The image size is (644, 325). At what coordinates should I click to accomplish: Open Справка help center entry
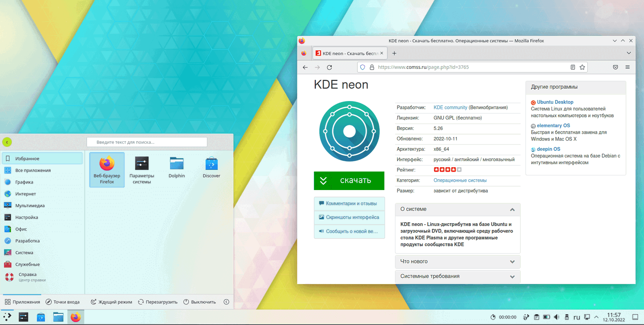42,277
